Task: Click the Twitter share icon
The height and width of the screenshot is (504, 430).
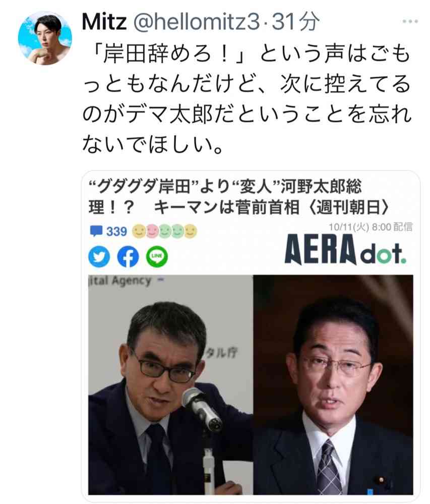Action: [x=99, y=256]
